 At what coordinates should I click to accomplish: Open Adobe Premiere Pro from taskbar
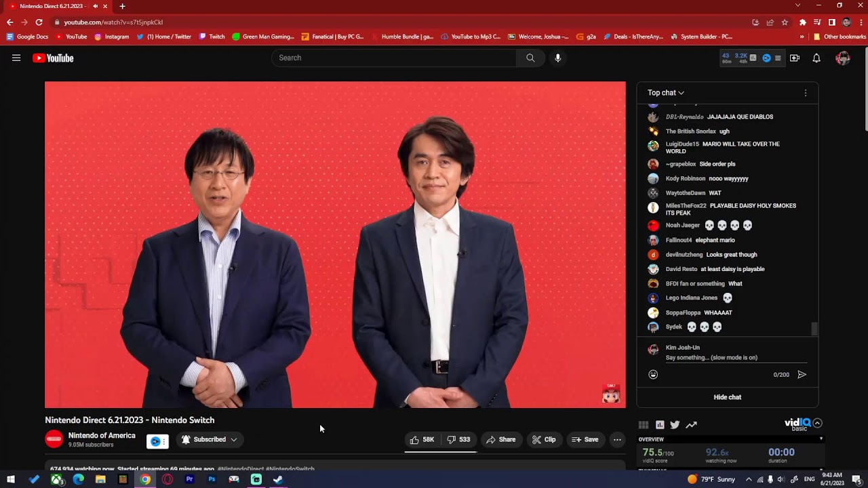[189, 479]
